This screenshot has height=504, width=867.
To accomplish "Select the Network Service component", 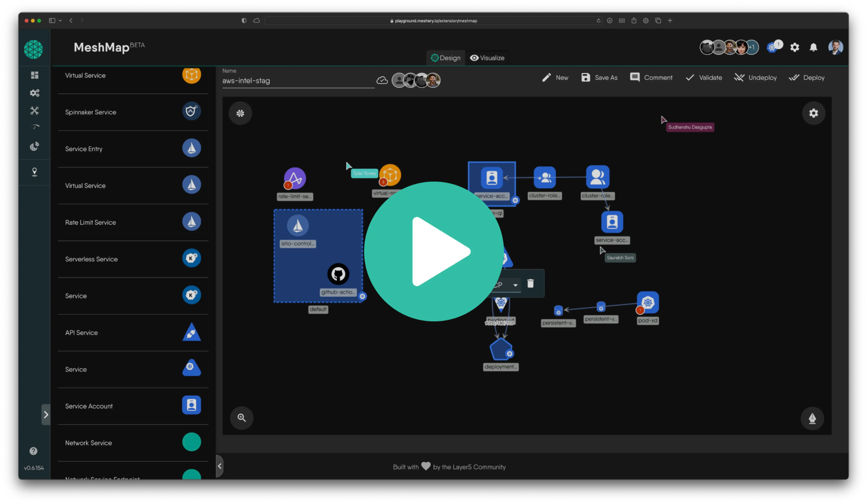I will click(133, 443).
